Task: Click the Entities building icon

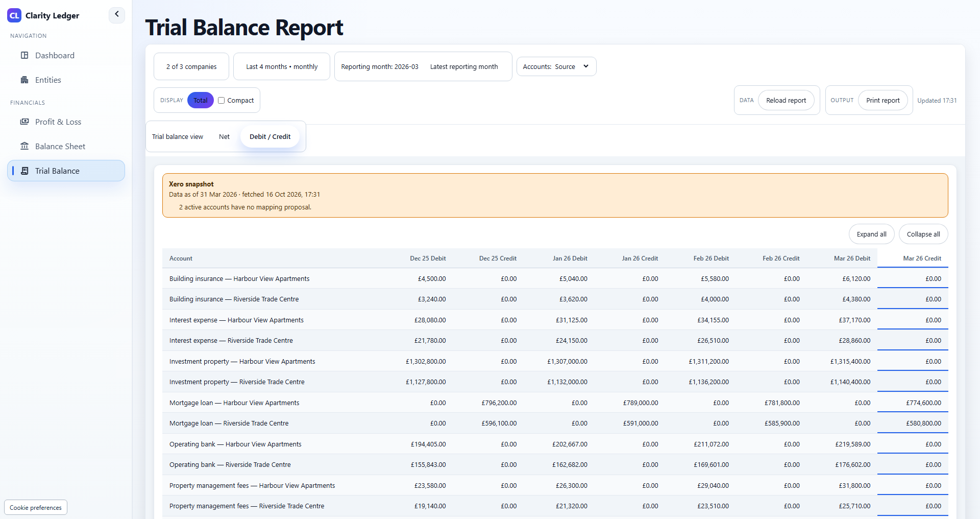Action: (x=24, y=80)
